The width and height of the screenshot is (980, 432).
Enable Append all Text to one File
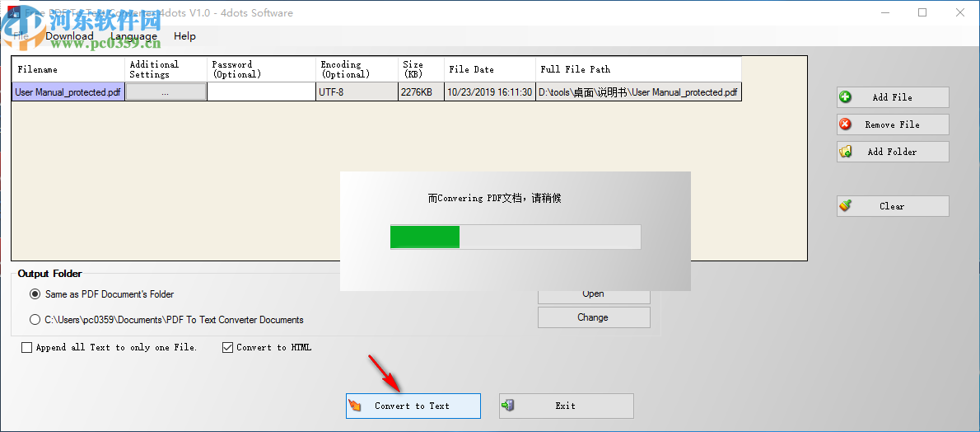click(26, 347)
